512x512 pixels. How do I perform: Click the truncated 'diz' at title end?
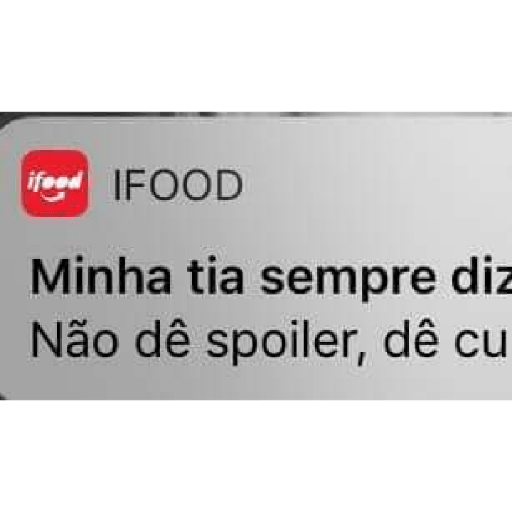pos(482,275)
